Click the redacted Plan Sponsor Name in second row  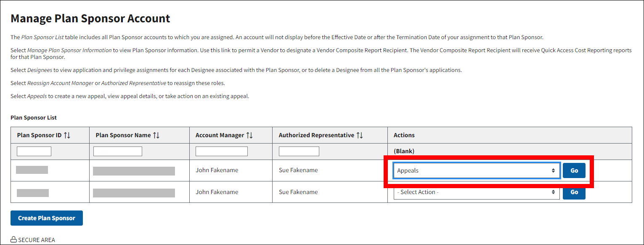pyautogui.click(x=134, y=193)
